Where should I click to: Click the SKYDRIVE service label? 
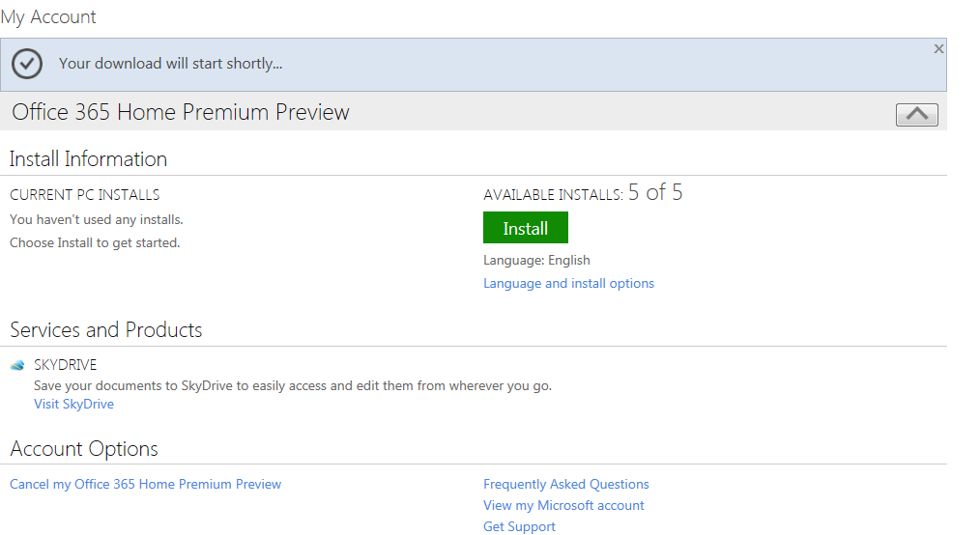tap(65, 365)
